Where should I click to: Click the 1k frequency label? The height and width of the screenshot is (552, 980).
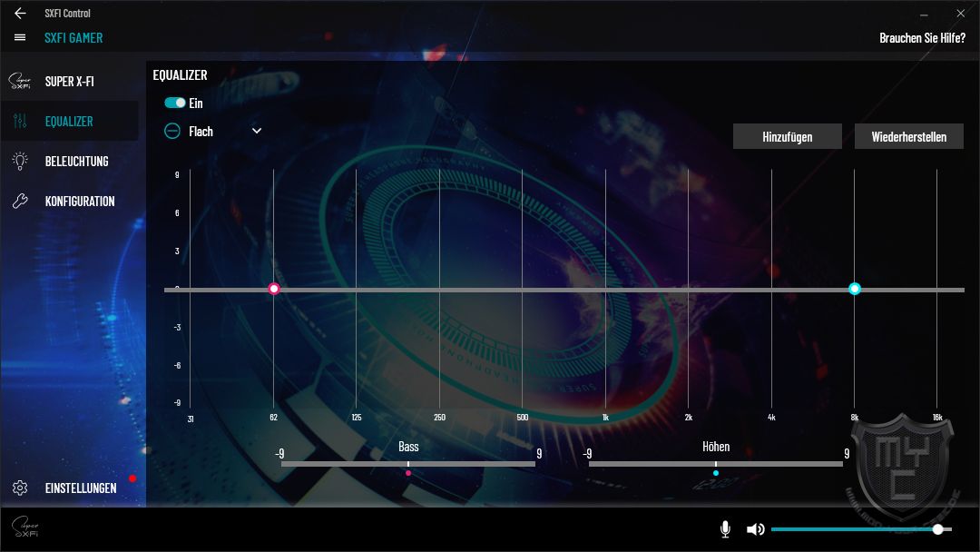click(x=605, y=417)
